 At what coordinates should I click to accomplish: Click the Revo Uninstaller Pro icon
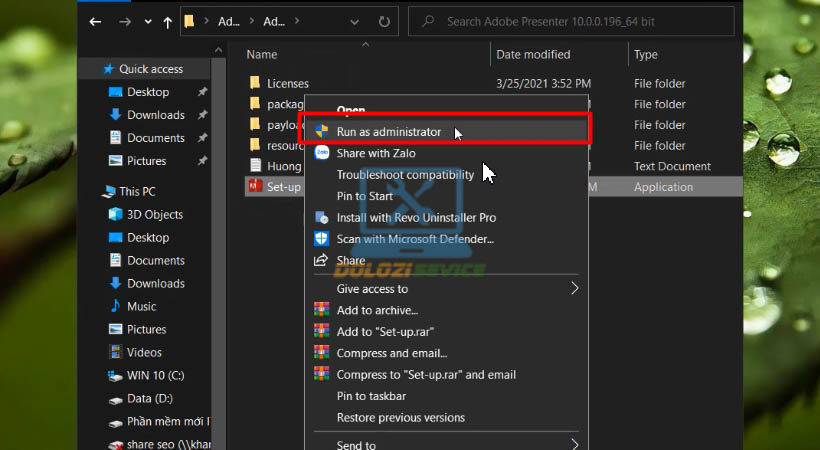[x=322, y=217]
